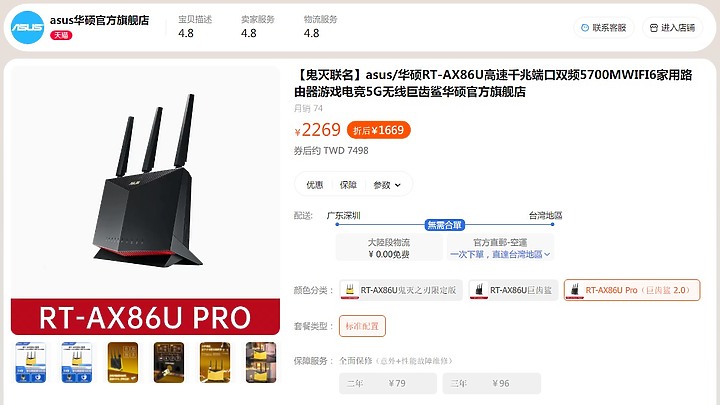View the last product thumbnail image

click(261, 362)
